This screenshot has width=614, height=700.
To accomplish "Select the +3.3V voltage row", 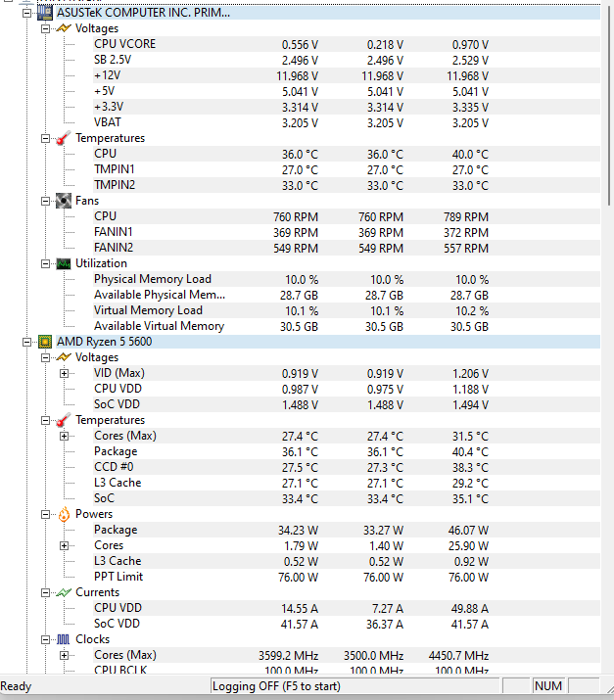I will tap(346, 107).
